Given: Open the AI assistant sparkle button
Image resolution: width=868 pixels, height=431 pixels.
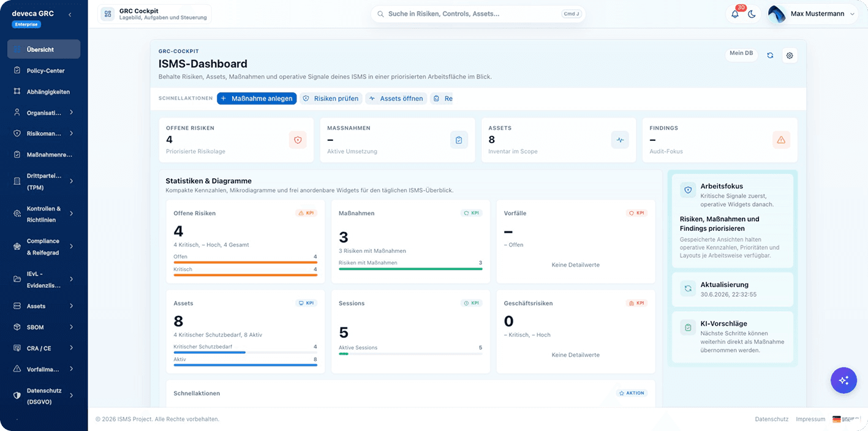Looking at the screenshot, I should 843,380.
